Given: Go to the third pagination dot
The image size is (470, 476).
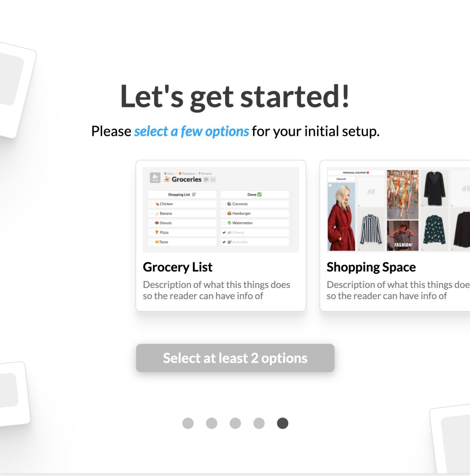Looking at the screenshot, I should point(235,423).
